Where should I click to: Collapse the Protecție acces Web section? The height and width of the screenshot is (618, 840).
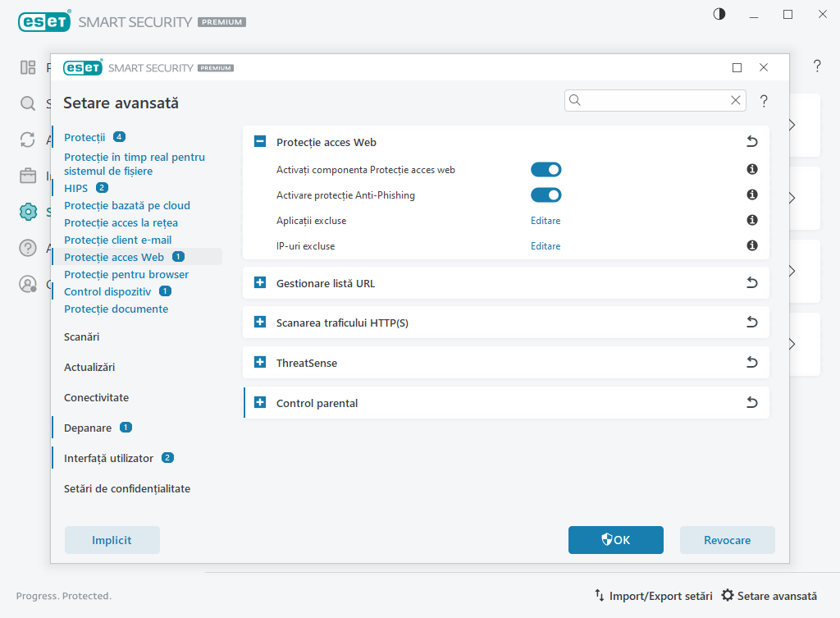[260, 141]
